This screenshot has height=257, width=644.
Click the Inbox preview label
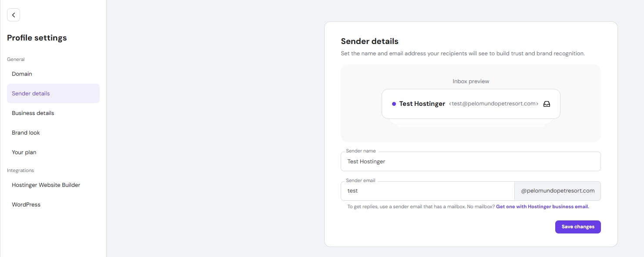(471, 81)
